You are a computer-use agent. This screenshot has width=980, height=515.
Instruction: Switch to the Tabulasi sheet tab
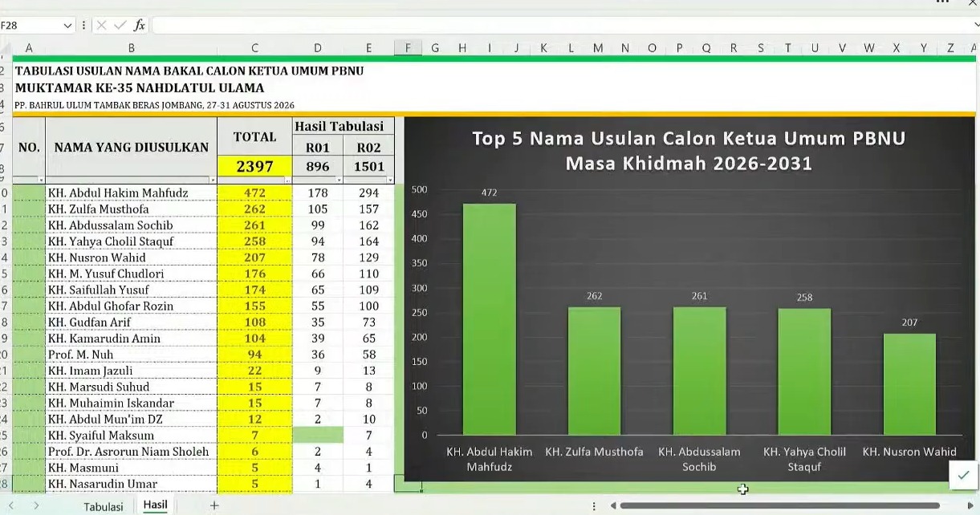pyautogui.click(x=104, y=506)
